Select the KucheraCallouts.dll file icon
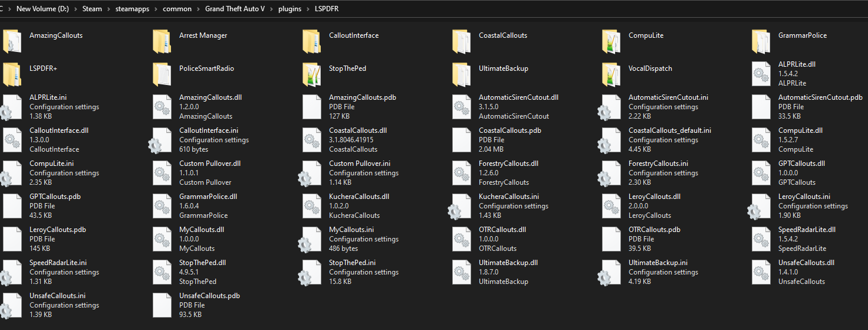The height and width of the screenshot is (330, 868). click(311, 206)
